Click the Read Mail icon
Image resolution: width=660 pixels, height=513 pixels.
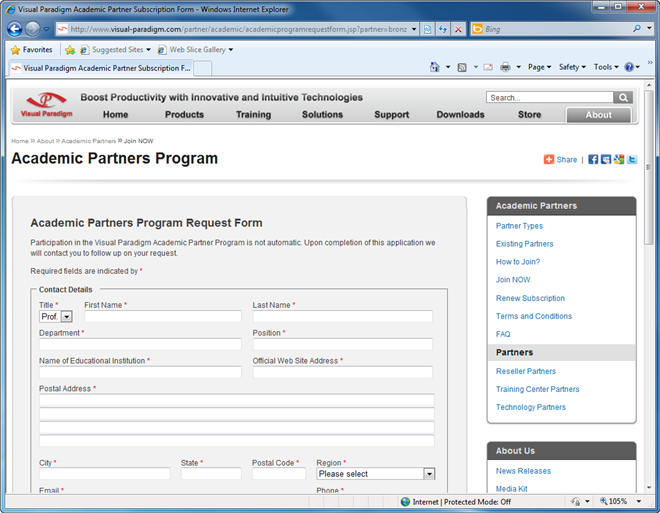[x=488, y=67]
